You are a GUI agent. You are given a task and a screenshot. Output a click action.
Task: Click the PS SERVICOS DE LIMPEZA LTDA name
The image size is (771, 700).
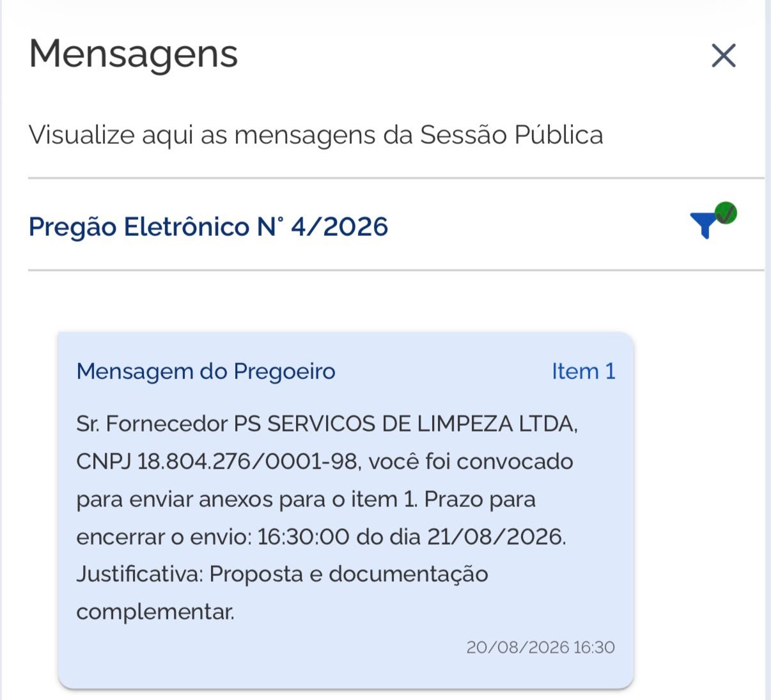405,424
